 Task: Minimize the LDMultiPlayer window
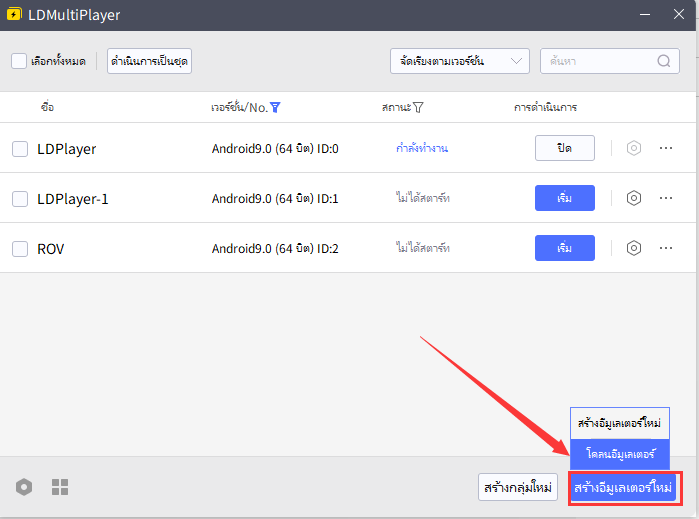645,14
